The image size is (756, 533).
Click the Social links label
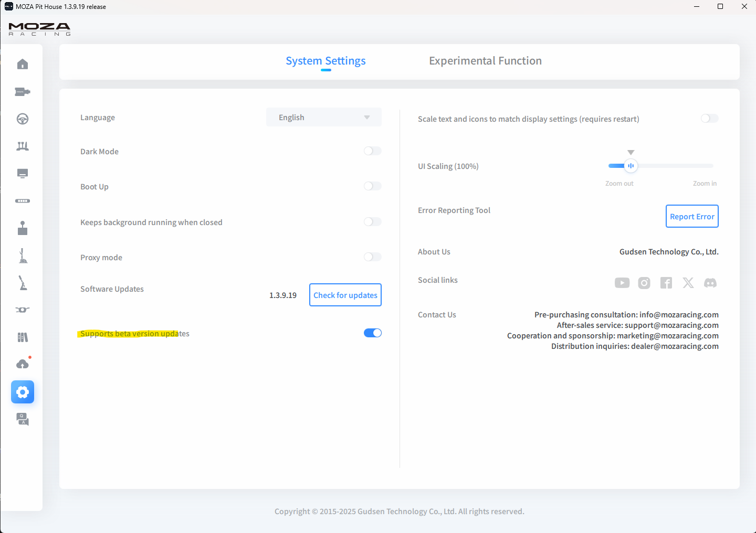438,280
